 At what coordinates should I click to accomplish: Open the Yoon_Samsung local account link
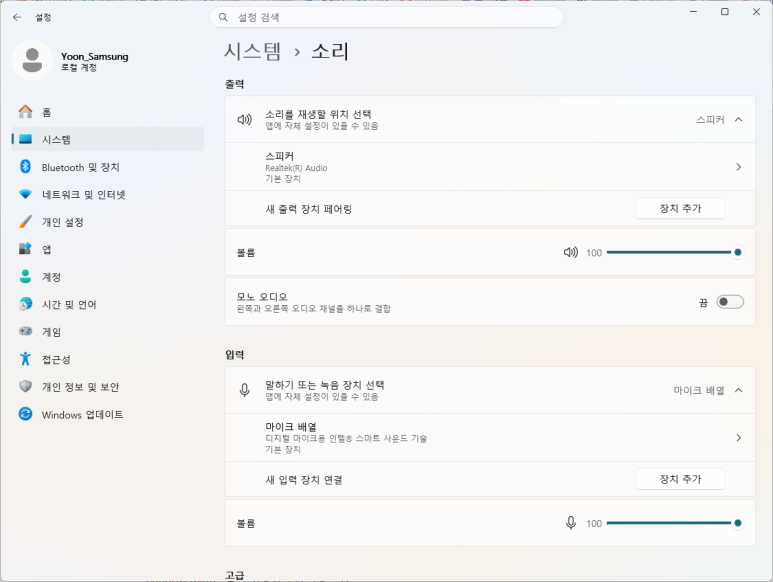tap(95, 62)
